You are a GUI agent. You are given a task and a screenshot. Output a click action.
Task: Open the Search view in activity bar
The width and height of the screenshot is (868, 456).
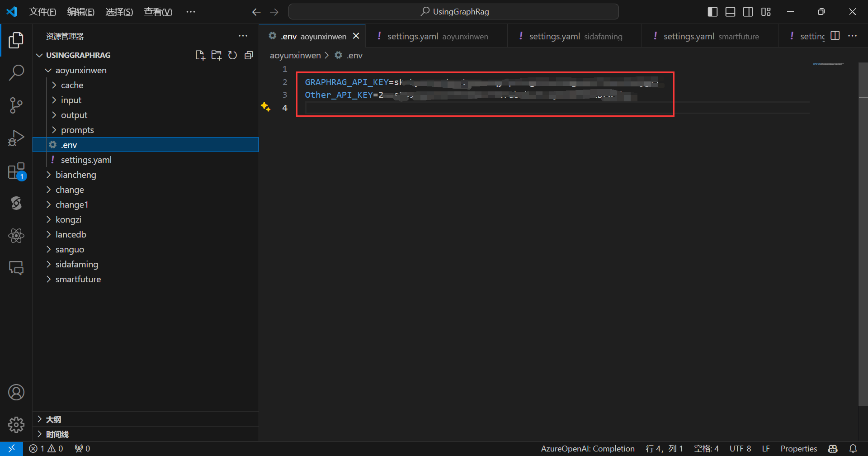click(16, 72)
